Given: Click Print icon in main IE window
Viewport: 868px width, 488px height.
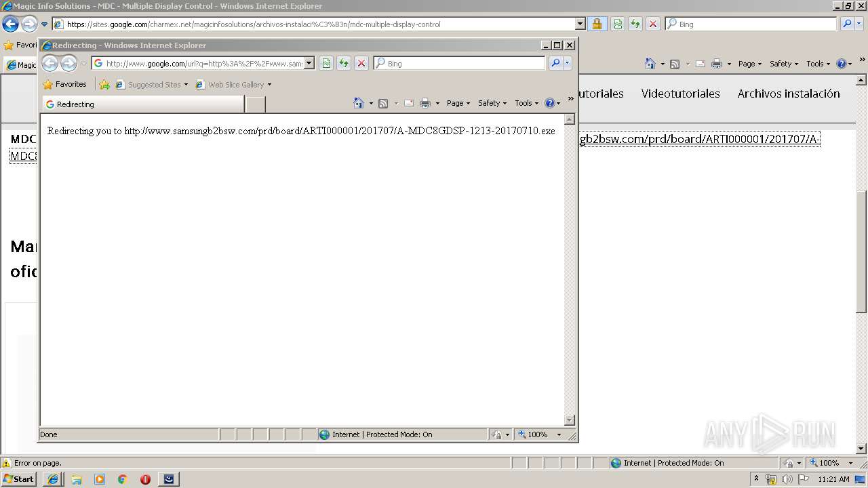Looking at the screenshot, I should 717,64.
